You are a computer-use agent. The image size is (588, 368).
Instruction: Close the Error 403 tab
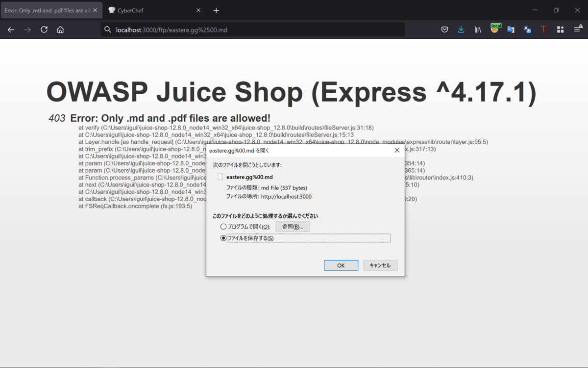[95, 10]
